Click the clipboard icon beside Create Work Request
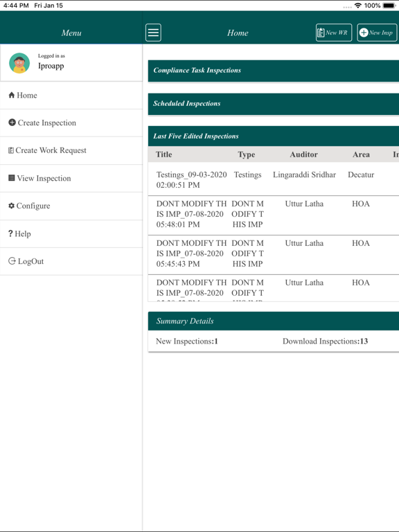 coord(11,150)
